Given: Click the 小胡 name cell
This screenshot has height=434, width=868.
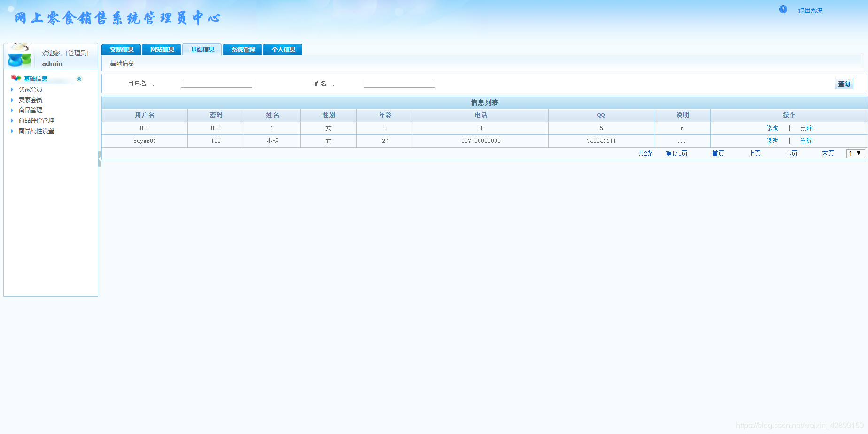Looking at the screenshot, I should click(272, 141).
